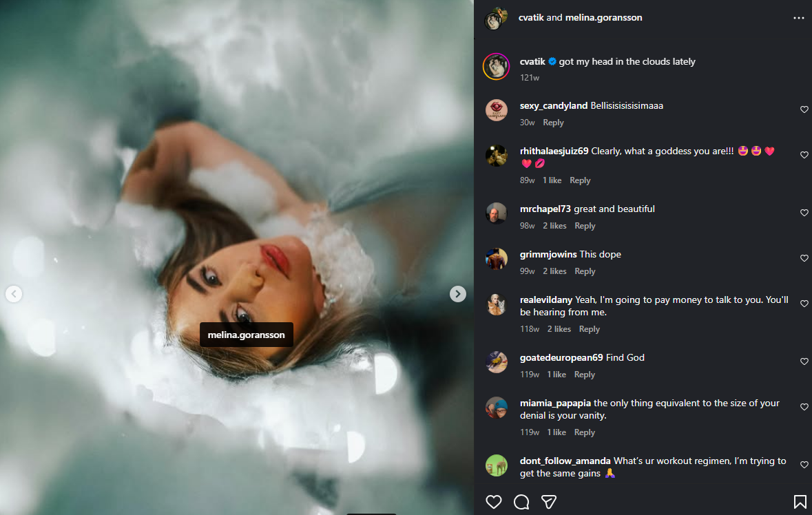Click melina.goransson photo tag label
This screenshot has width=812, height=515.
tap(247, 335)
